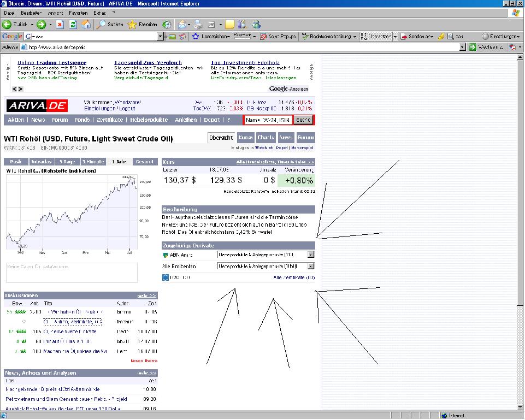Open the Datei menu
This screenshot has height=420, width=525.
click(9, 13)
